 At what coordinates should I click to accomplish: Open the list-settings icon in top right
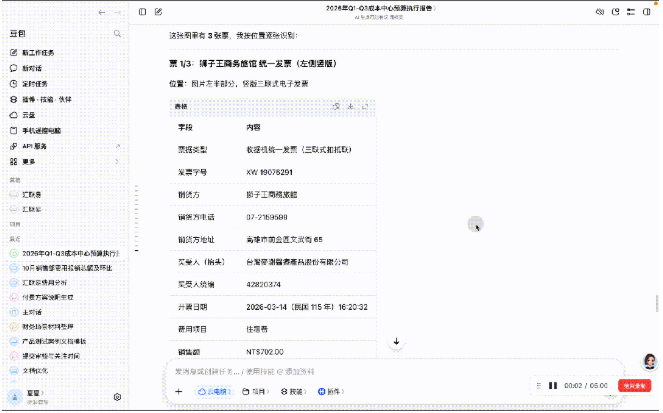pyautogui.click(x=631, y=12)
